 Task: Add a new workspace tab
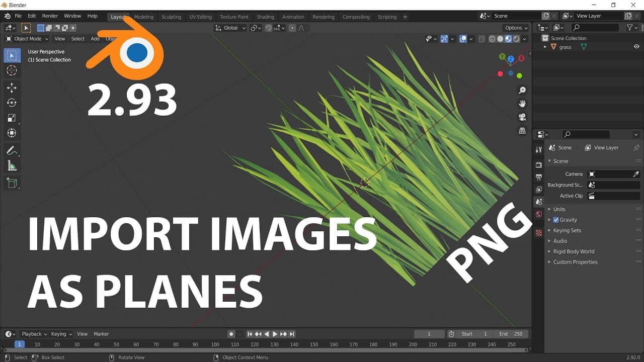[x=405, y=17]
